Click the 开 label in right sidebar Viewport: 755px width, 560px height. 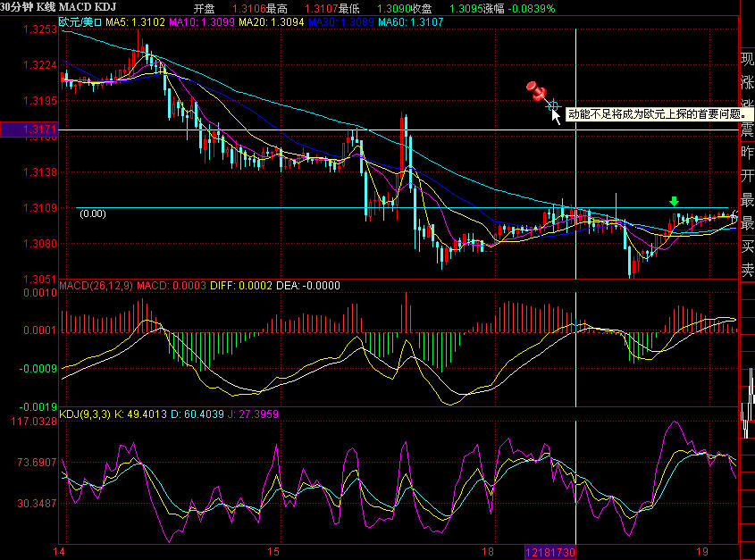(747, 176)
